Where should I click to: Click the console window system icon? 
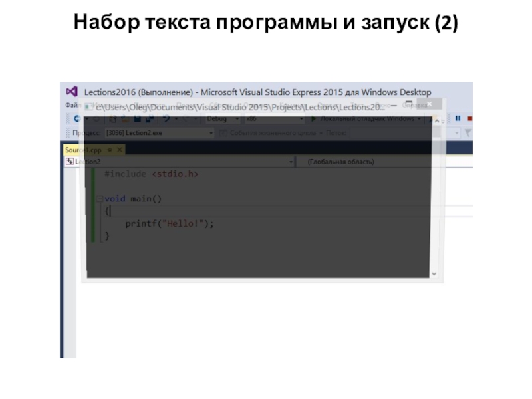87,106
